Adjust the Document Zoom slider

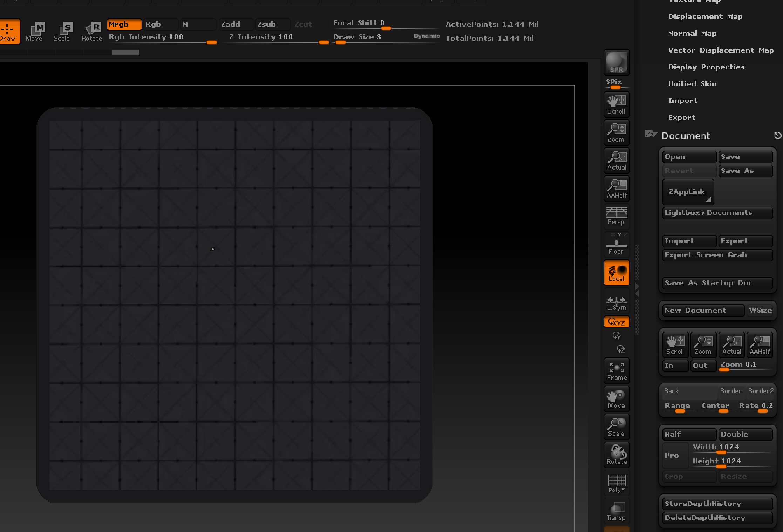click(x=745, y=366)
